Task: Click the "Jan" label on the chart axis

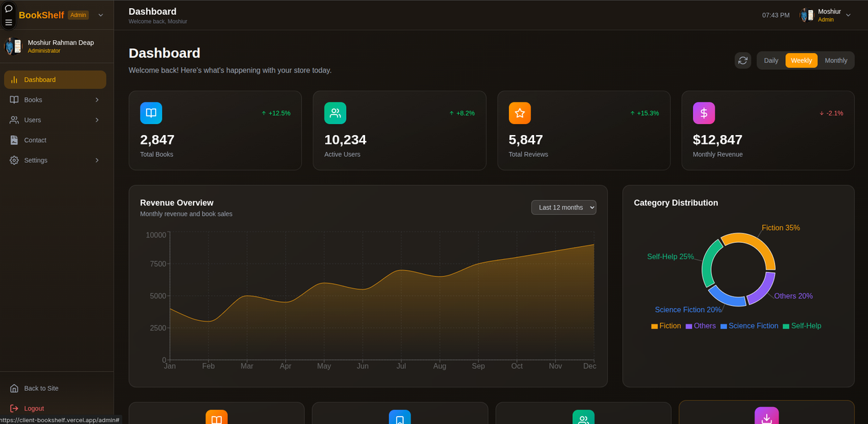Action: [x=170, y=366]
